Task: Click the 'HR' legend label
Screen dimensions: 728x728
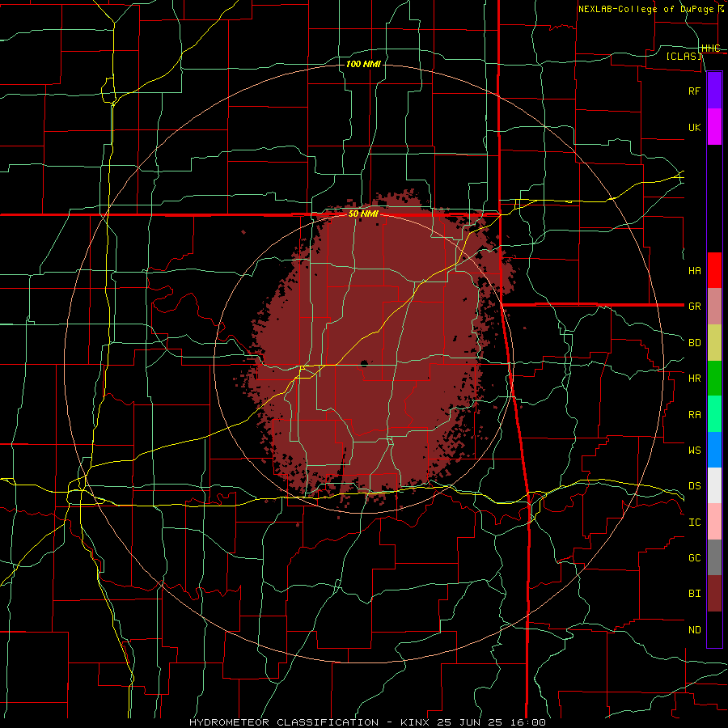Action: tap(695, 379)
